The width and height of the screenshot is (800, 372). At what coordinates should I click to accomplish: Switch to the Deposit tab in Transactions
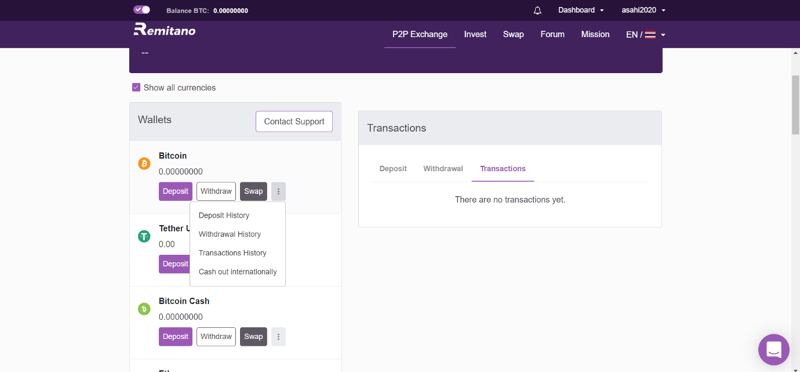pos(393,168)
